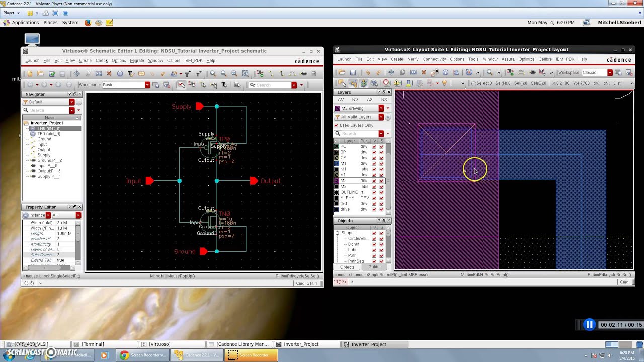
Task: Click M2 drw purple layer color swatch
Action: (x=337, y=180)
